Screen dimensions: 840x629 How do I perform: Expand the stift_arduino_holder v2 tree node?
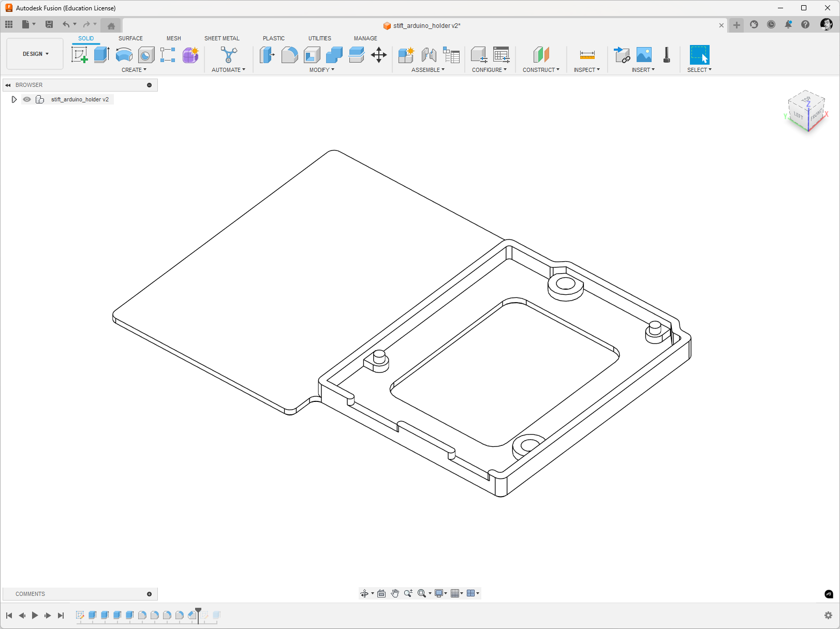[x=14, y=99]
